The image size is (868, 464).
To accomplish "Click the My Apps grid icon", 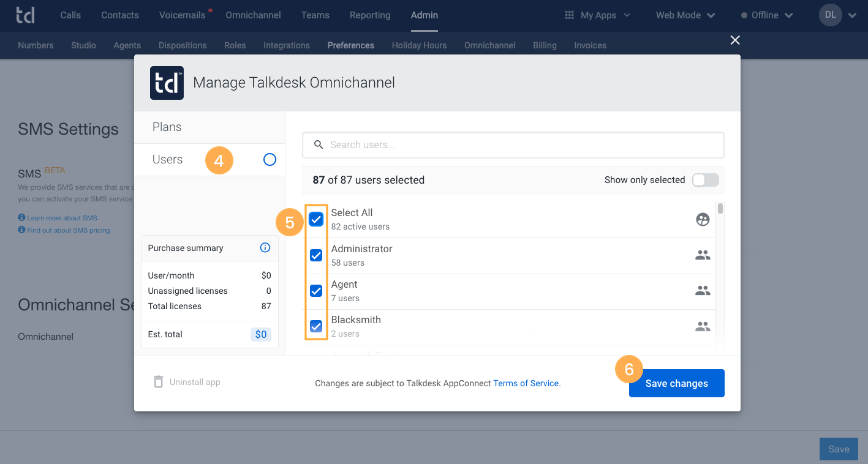I will 569,15.
